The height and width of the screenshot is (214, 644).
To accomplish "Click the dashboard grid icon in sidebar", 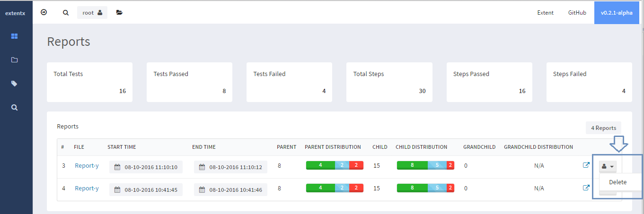I will 14,36.
